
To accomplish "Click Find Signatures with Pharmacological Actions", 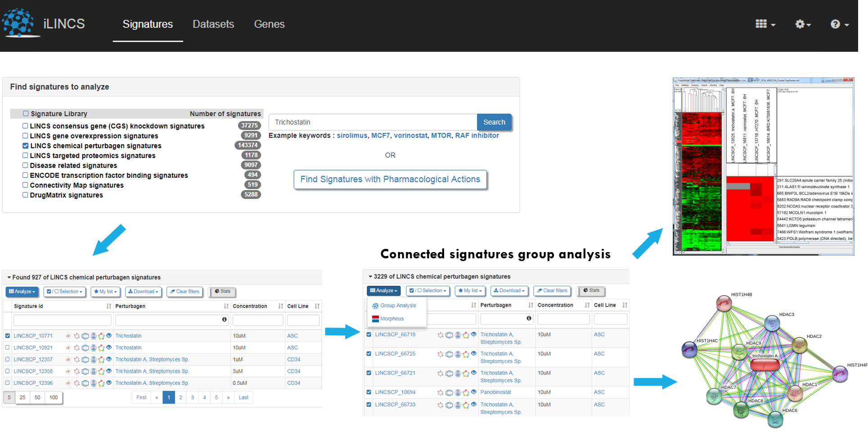I will (x=390, y=180).
